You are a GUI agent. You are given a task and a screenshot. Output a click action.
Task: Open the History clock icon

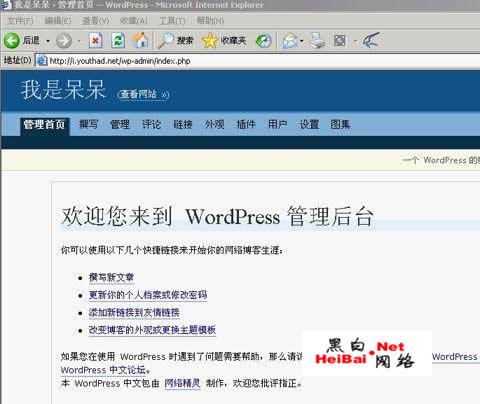tap(263, 41)
